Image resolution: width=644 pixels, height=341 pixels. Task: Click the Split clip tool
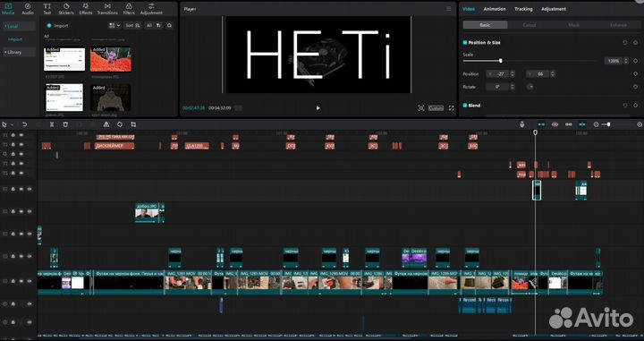pyautogui.click(x=52, y=124)
